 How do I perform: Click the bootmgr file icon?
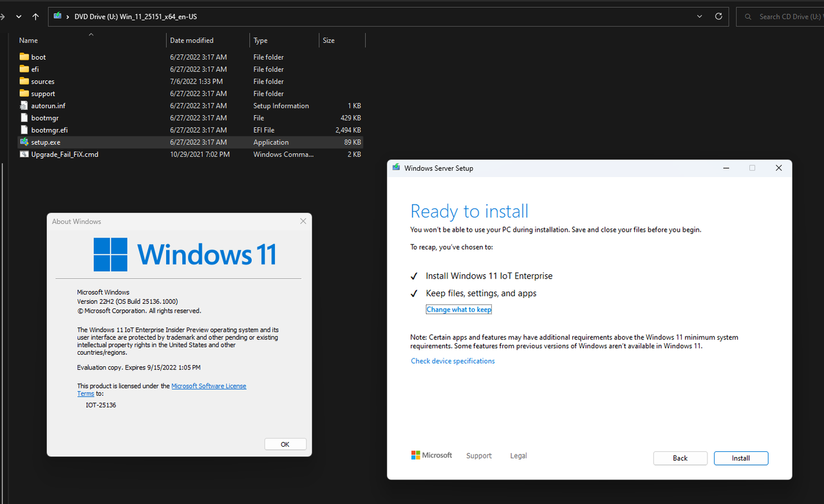click(x=24, y=118)
